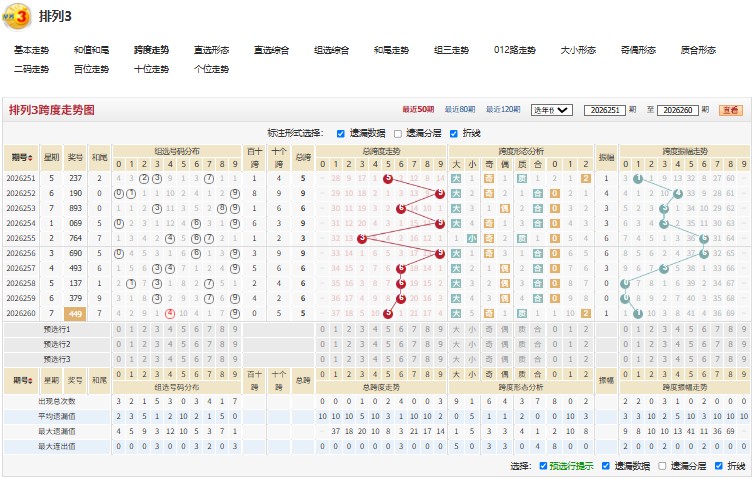Enable bottom 遗漏分层 checkbox
753x479 pixels.
coord(662,466)
